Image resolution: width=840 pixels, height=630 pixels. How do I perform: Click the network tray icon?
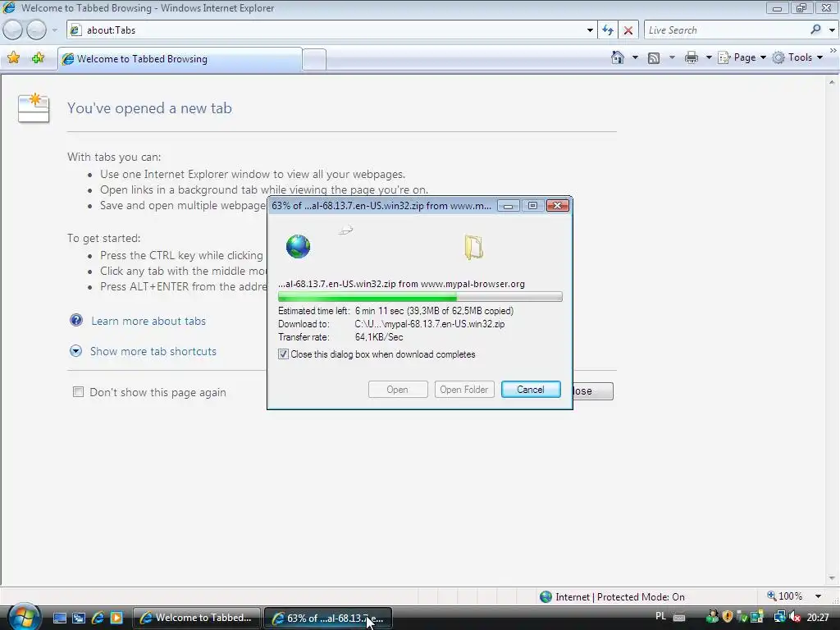click(x=779, y=617)
